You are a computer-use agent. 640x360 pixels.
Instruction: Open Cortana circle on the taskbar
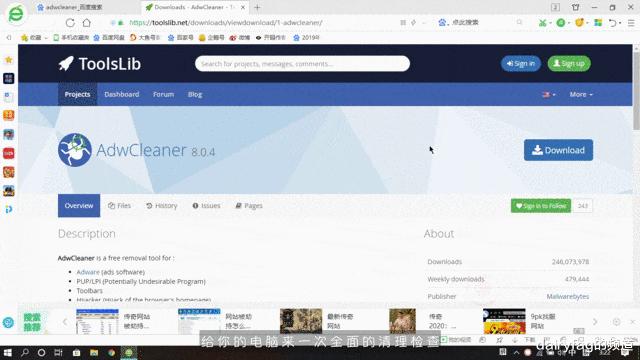(x=41, y=352)
